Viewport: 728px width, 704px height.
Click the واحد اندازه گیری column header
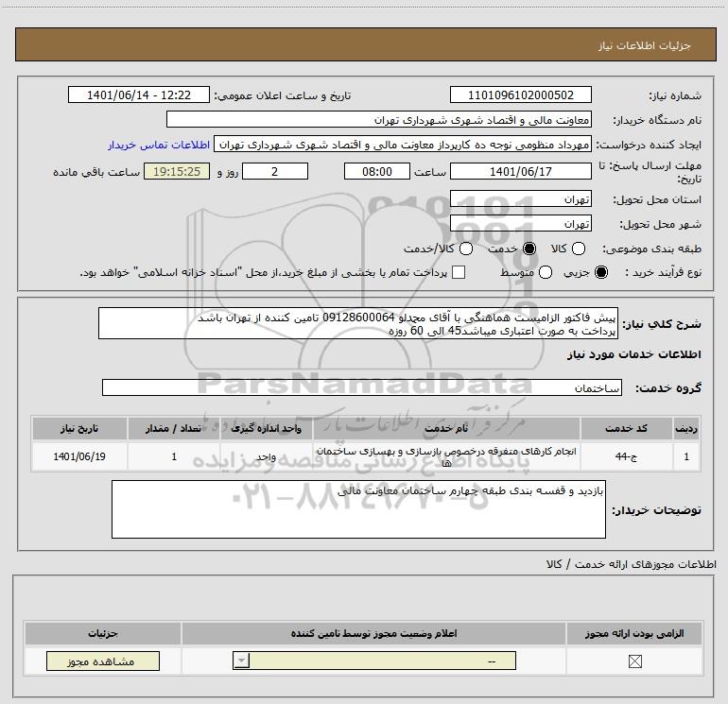(267, 428)
